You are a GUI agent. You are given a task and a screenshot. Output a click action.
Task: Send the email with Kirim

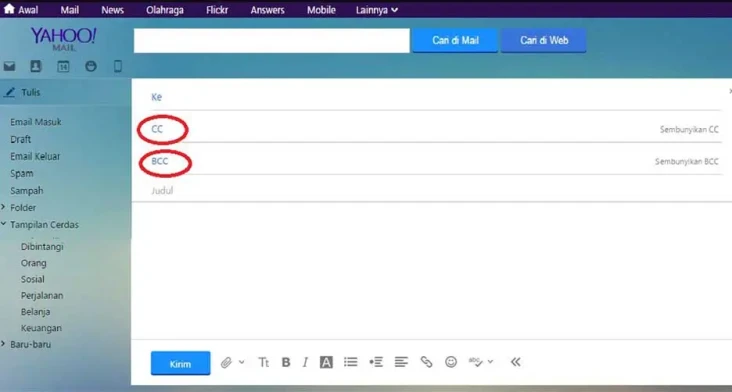[x=180, y=364]
